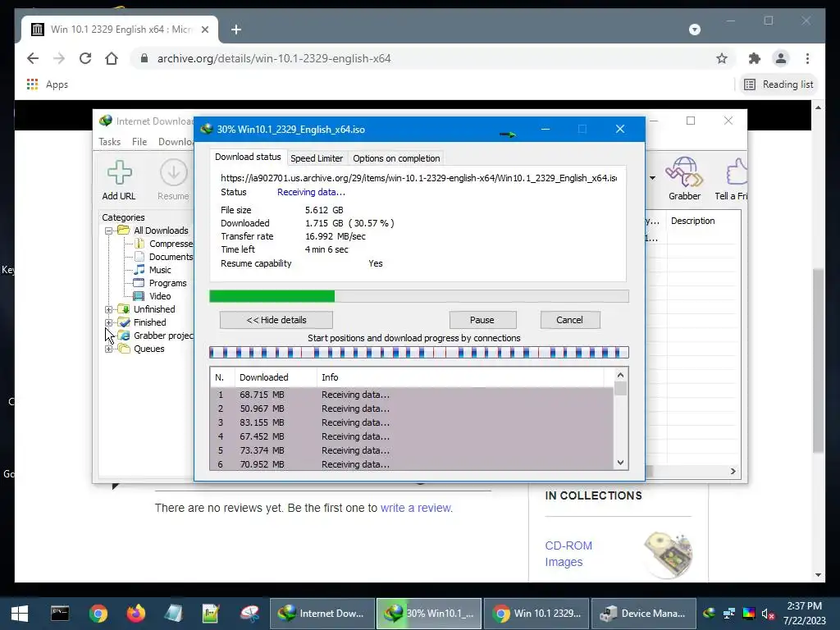Reload the archive.org page
The height and width of the screenshot is (630, 840).
pyautogui.click(x=85, y=58)
